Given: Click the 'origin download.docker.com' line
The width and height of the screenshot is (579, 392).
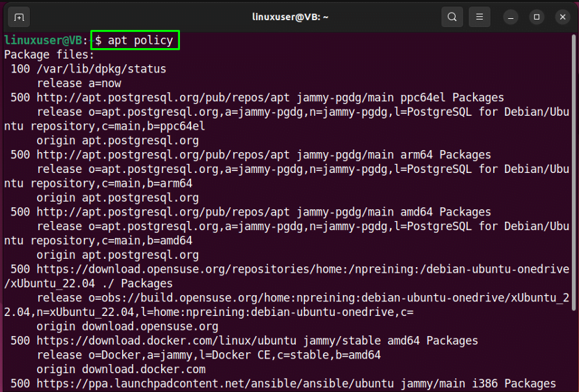Looking at the screenshot, I should [121, 370].
